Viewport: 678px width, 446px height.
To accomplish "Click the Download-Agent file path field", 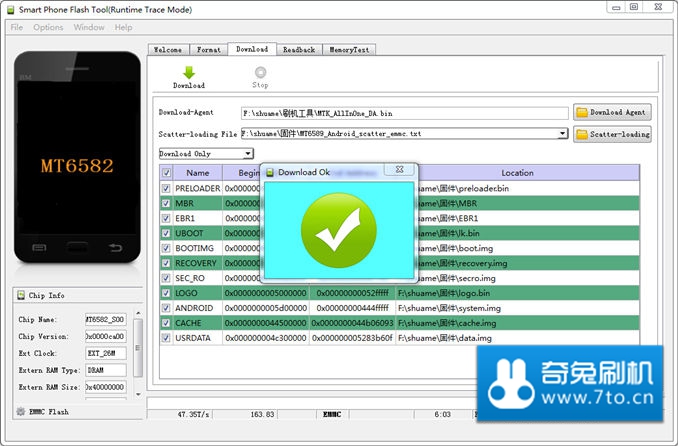I will tap(404, 113).
